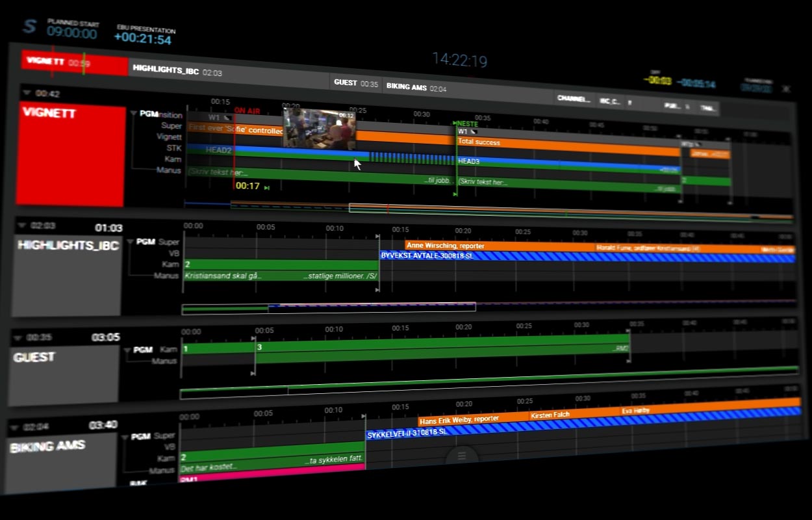Click the 14:22:19 clock display
The width and height of the screenshot is (812, 520).
[x=460, y=60]
